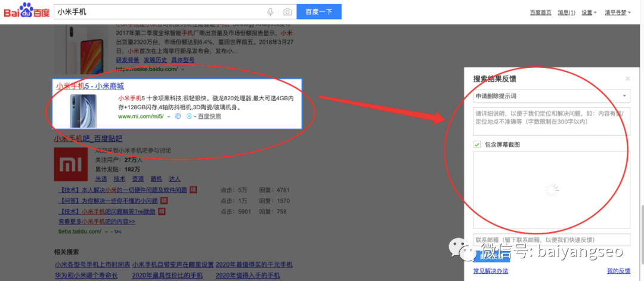This screenshot has height=281, width=644.
Task: Open 查看更多小米手机吧的内容>> link
Action: pos(97,221)
